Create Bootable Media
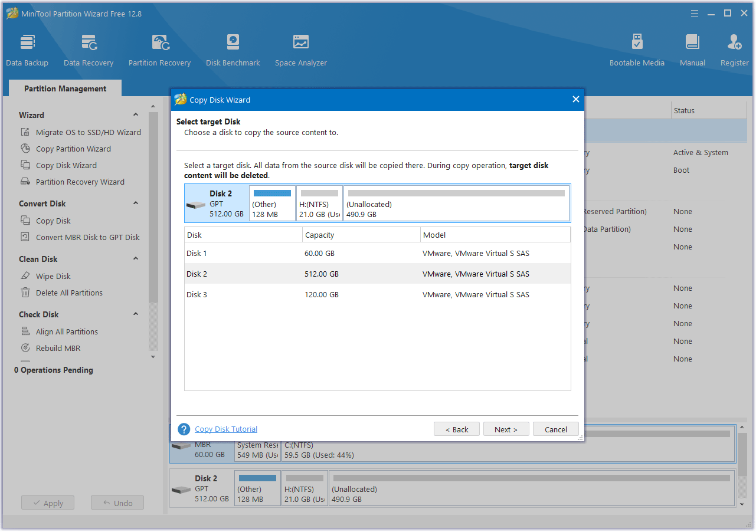756x532 pixels. click(x=637, y=51)
